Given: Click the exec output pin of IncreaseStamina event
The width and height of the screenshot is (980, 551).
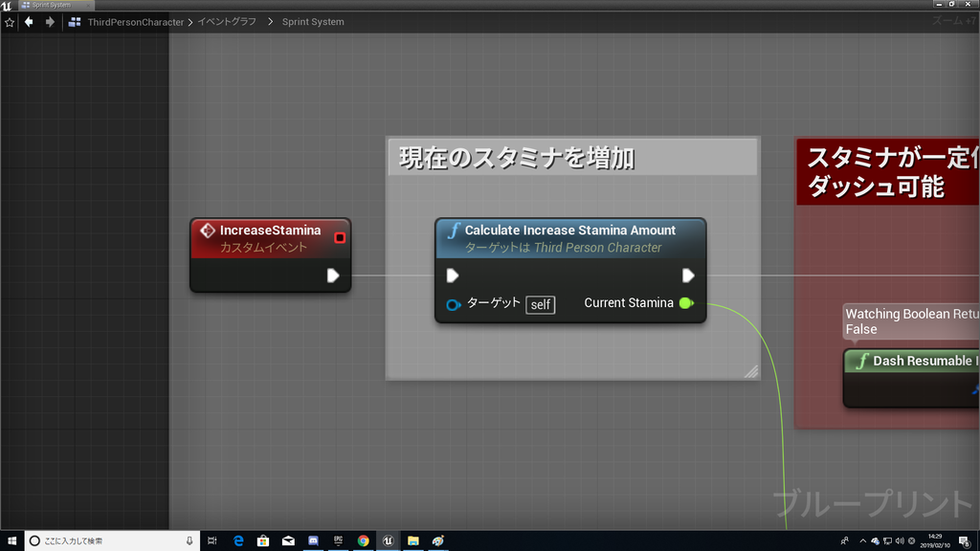Looking at the screenshot, I should pos(332,275).
